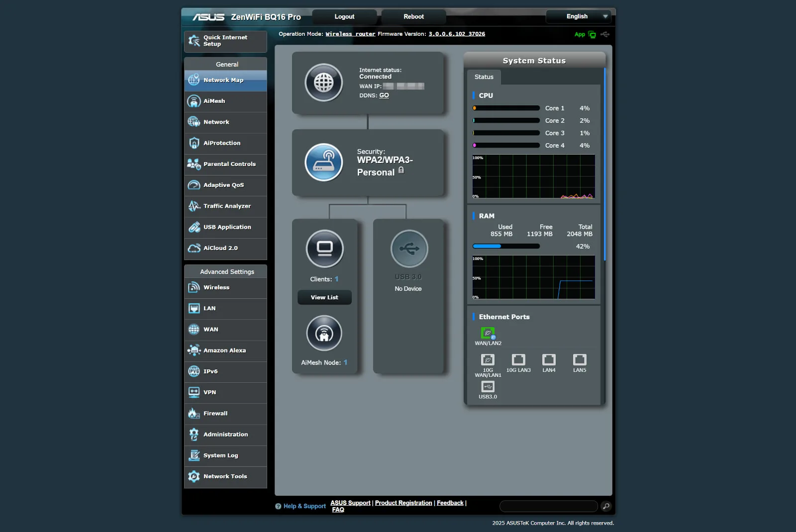Open the English language dropdown
796x532 pixels.
pyautogui.click(x=579, y=16)
